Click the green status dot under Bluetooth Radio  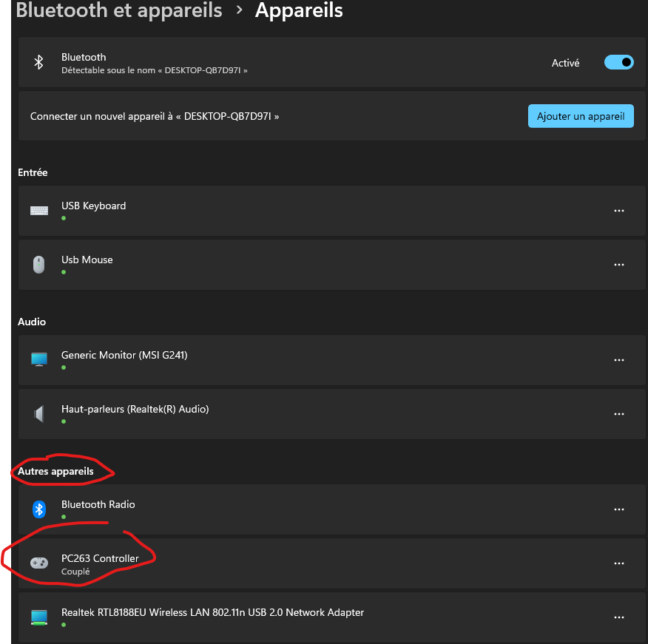click(x=64, y=517)
